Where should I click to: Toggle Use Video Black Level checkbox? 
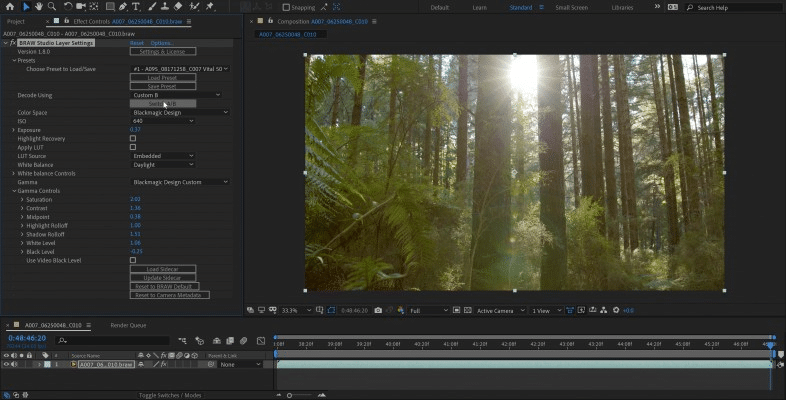pos(133,260)
